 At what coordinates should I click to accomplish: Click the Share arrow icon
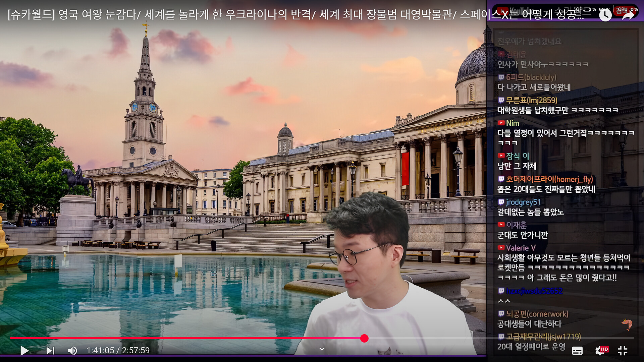click(x=628, y=15)
